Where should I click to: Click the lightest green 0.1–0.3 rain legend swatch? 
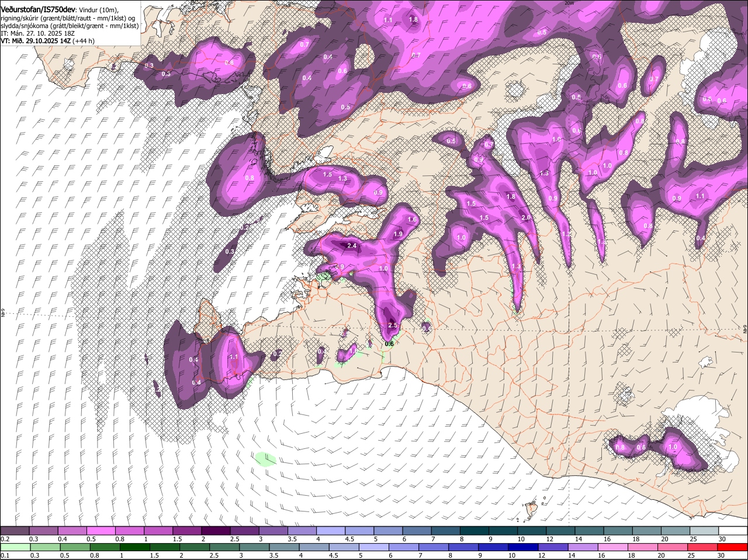coord(15,547)
